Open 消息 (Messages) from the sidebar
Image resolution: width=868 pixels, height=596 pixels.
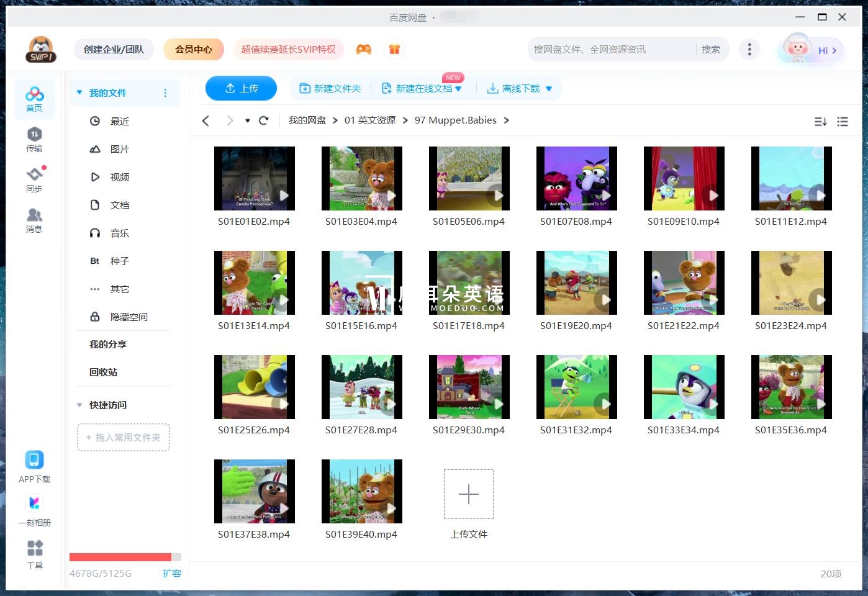34,220
